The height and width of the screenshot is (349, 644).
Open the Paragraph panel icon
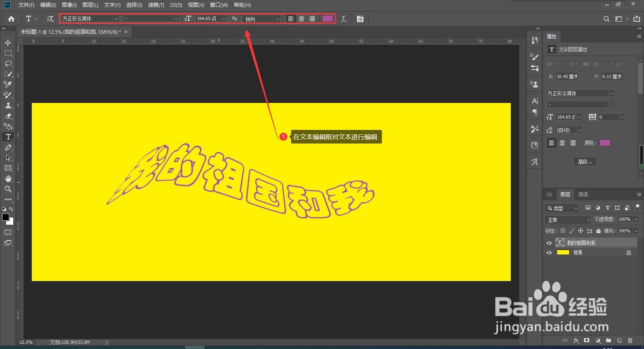(x=535, y=112)
